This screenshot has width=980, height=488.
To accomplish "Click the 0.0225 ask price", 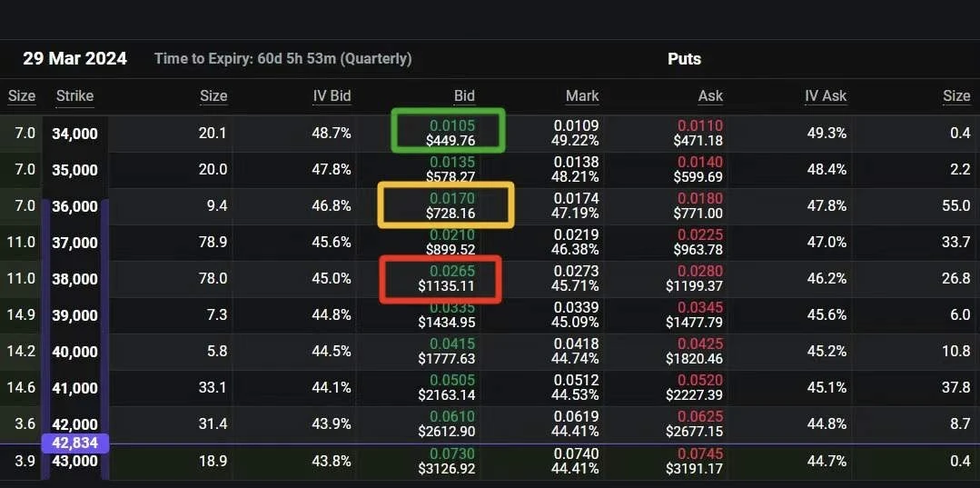I will pos(700,235).
